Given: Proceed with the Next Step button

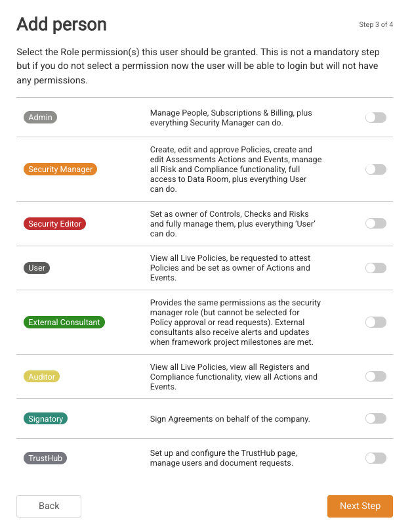Looking at the screenshot, I should tap(360, 506).
